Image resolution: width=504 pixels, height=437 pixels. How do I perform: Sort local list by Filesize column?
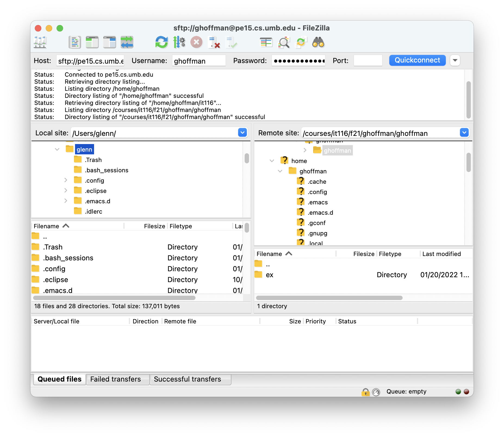pyautogui.click(x=146, y=226)
